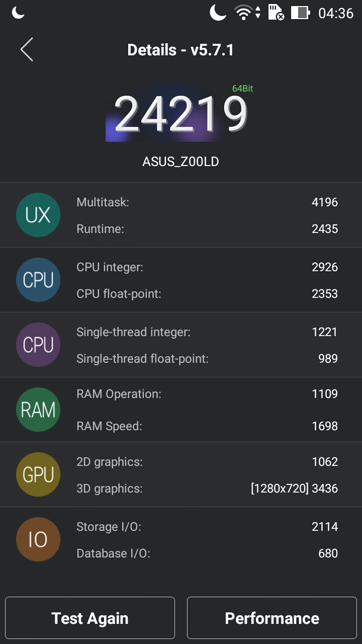
Task: Tap the Wi-Fi status bar icon
Action: click(244, 13)
